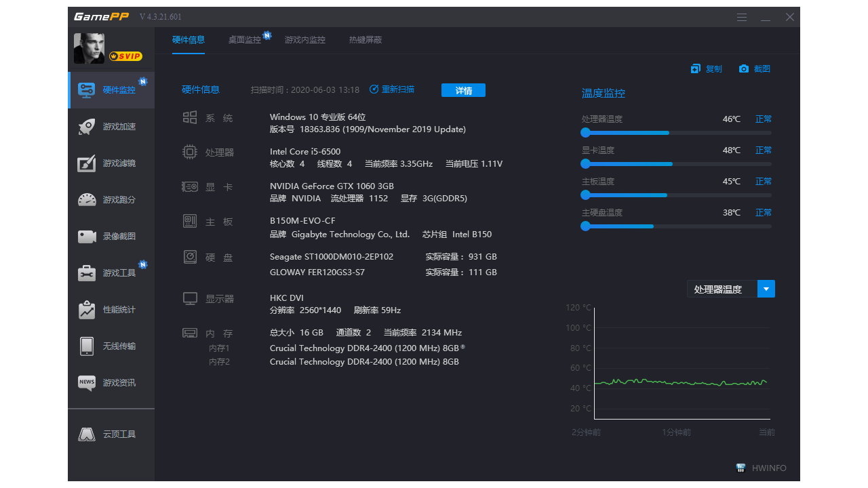Viewport: 868px width, 488px height.
Task: Click the SVIP badge
Action: 126,56
